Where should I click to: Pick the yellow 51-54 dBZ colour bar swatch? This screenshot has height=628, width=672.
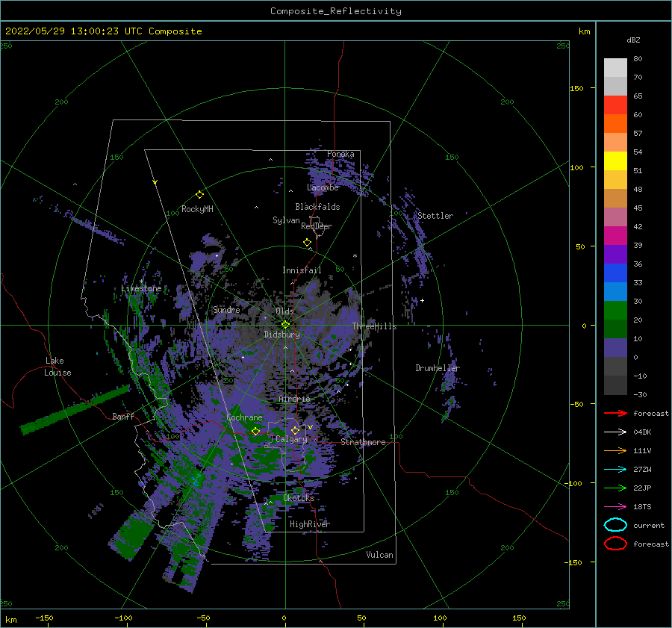click(x=616, y=161)
